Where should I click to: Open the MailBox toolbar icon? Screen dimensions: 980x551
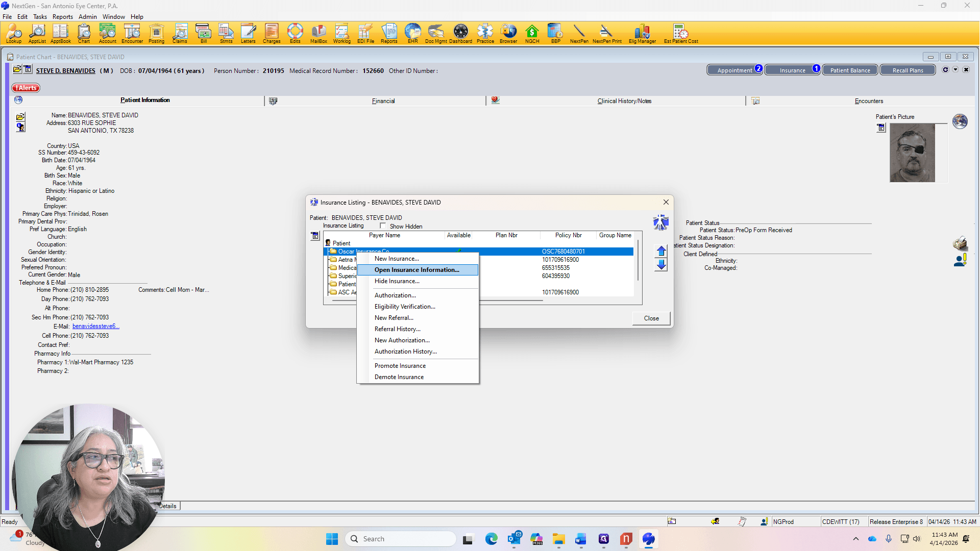[x=318, y=34]
